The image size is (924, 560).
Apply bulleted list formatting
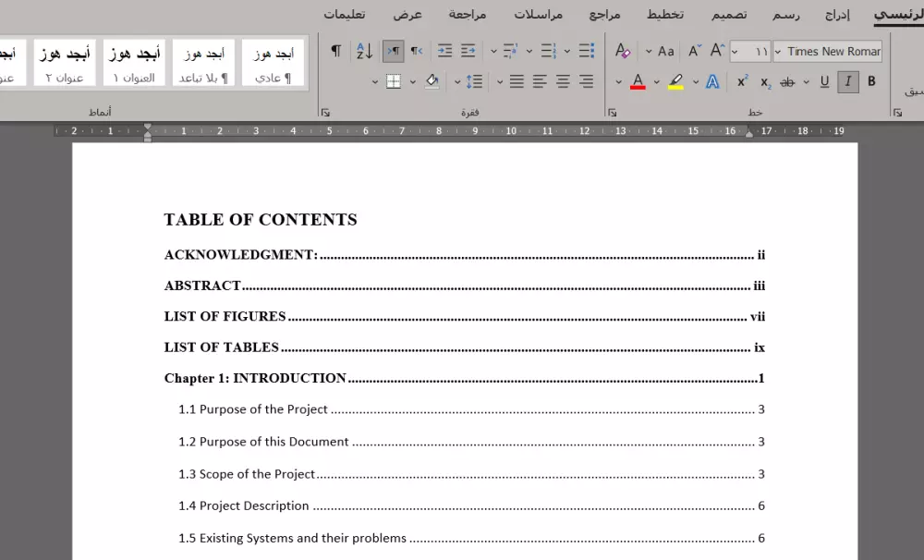point(587,51)
